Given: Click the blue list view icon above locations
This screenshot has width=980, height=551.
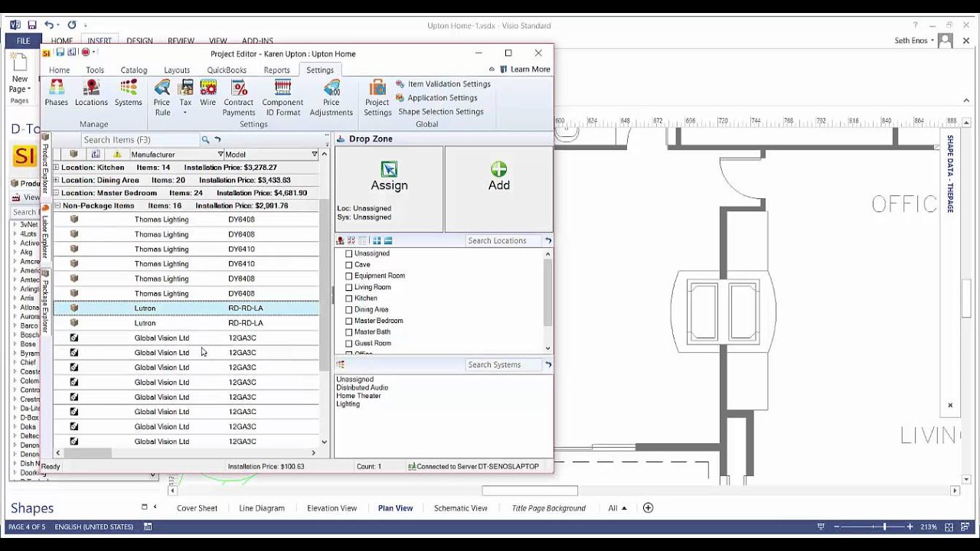Looking at the screenshot, I should pyautogui.click(x=388, y=241).
